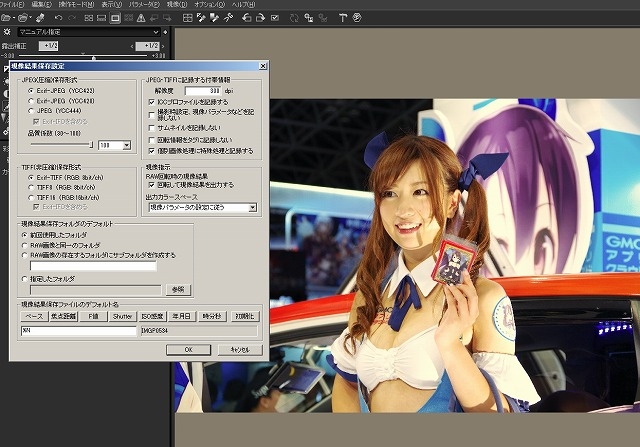Click the undo arrow icon
The height and width of the screenshot is (447, 640).
click(59, 18)
